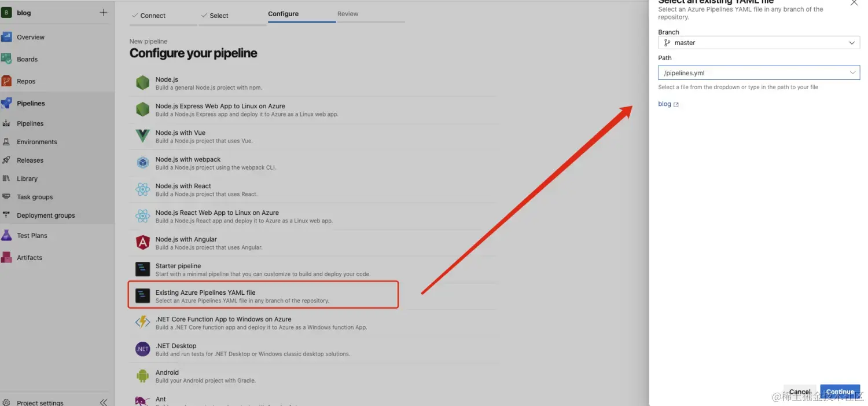Close the YAML file panel

click(x=854, y=2)
